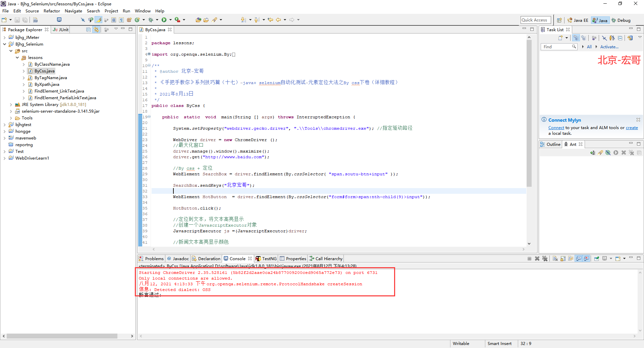This screenshot has width=644, height=348.
Task: Toggle Categorized presentation in Task List
Action: pyautogui.click(x=576, y=38)
